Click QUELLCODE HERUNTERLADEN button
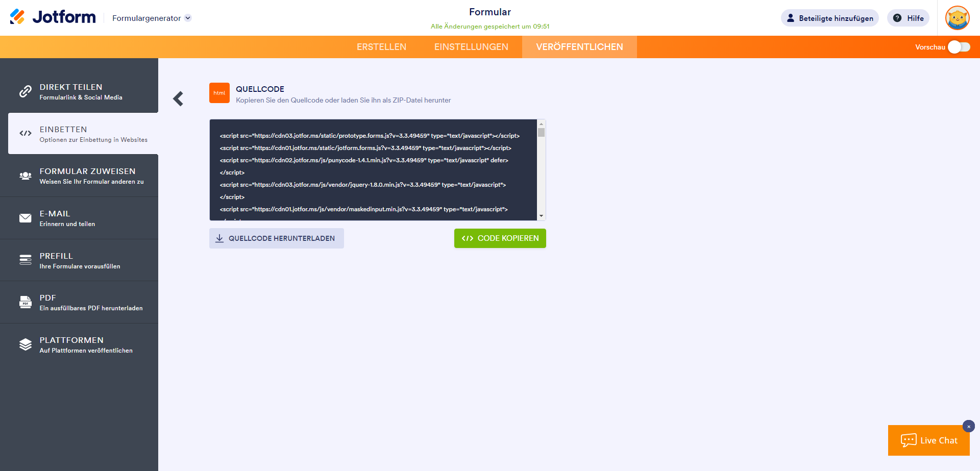This screenshot has width=980, height=471. point(277,238)
